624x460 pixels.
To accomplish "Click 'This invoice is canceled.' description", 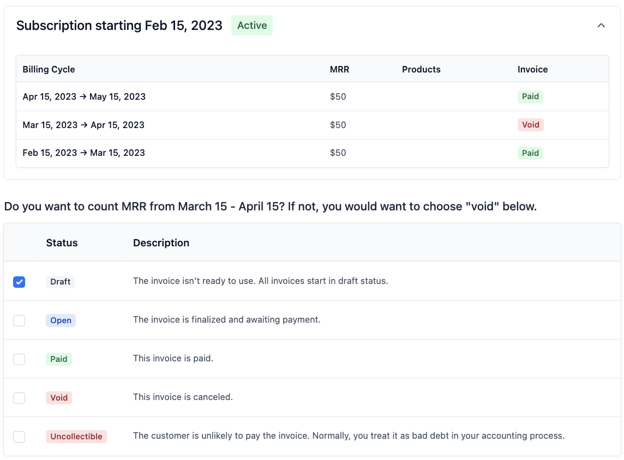I will tap(183, 397).
